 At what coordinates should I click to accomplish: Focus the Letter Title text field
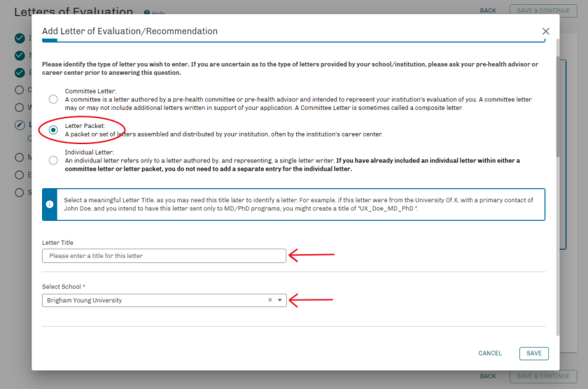164,256
